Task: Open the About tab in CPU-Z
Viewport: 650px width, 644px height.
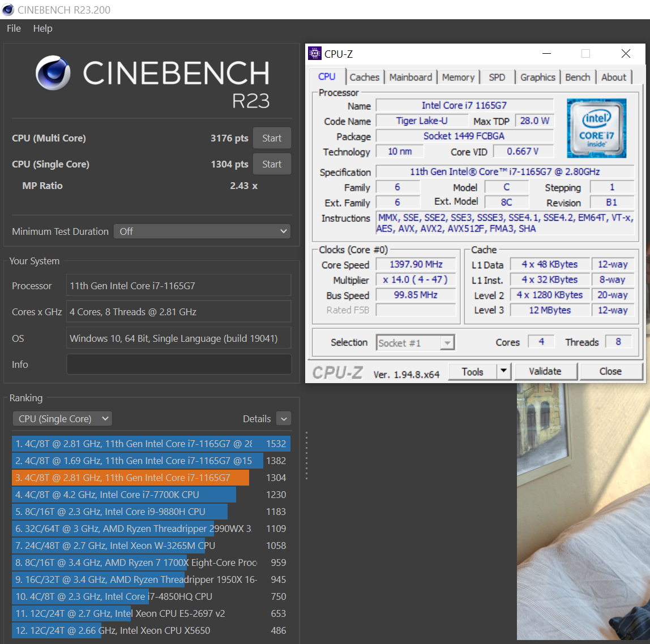Action: pyautogui.click(x=614, y=77)
